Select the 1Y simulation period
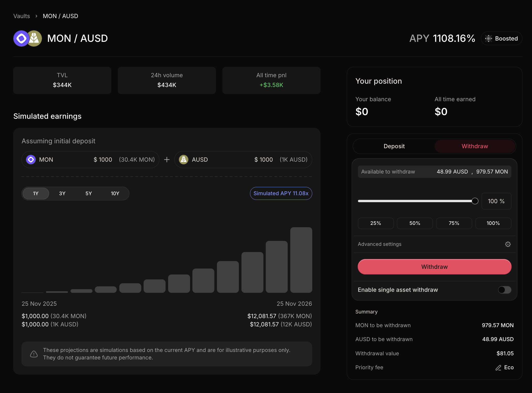532x393 pixels. [x=36, y=193]
